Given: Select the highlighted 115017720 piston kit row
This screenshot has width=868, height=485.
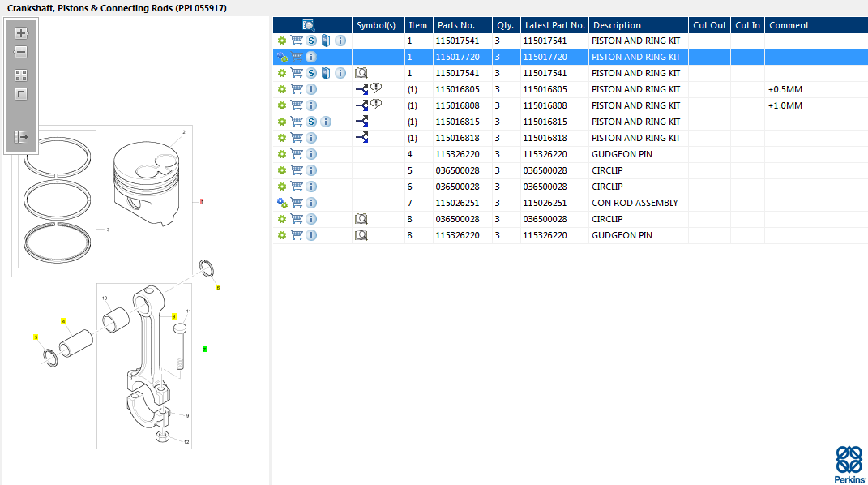Looking at the screenshot, I should pos(571,57).
